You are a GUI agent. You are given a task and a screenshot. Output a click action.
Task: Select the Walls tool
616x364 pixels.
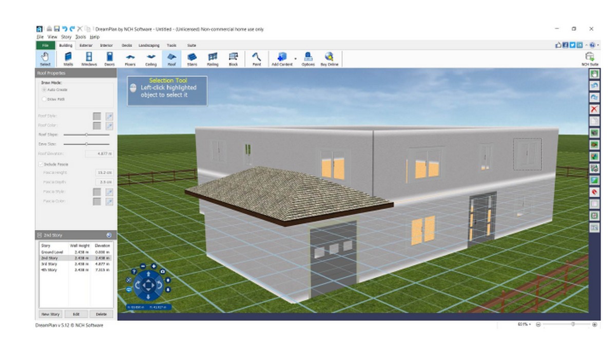coord(68,59)
